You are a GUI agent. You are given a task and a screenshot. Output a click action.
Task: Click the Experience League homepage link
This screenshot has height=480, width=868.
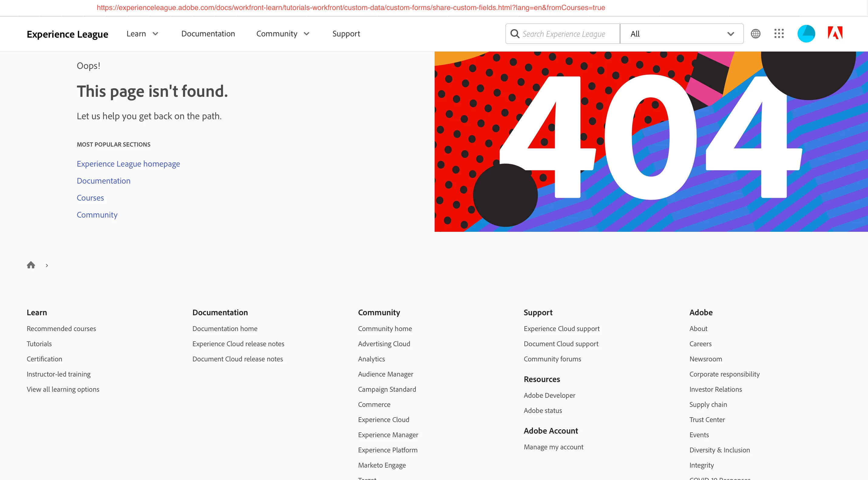point(128,164)
